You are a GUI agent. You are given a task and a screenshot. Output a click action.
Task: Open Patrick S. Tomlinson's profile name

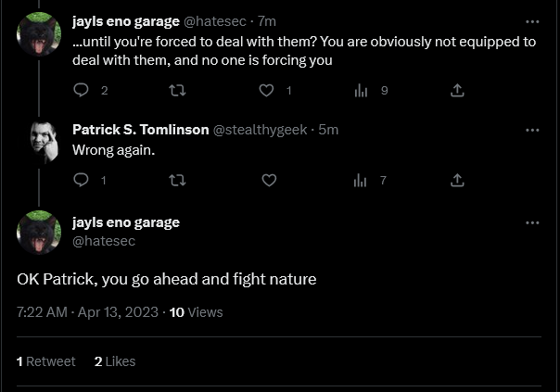pyautogui.click(x=140, y=130)
